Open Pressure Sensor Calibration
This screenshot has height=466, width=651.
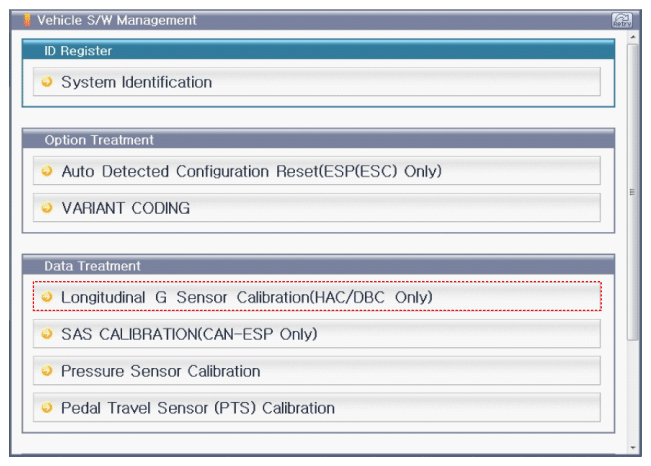click(317, 370)
